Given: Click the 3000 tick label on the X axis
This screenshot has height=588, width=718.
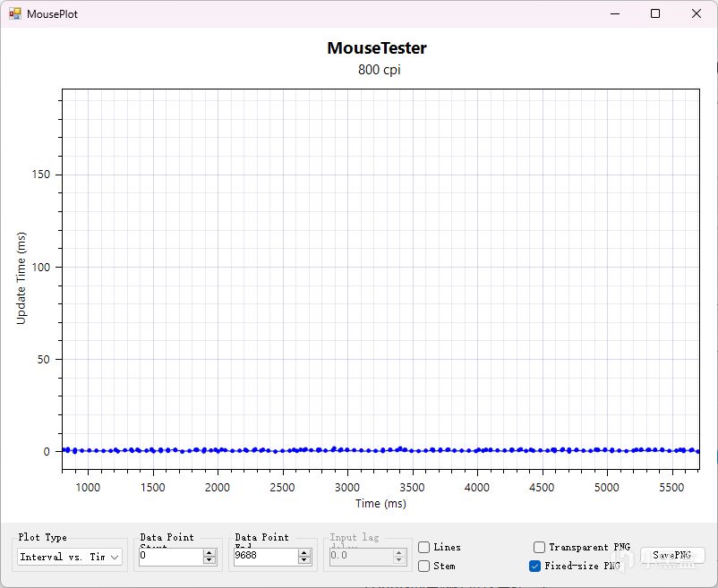Looking at the screenshot, I should (347, 488).
